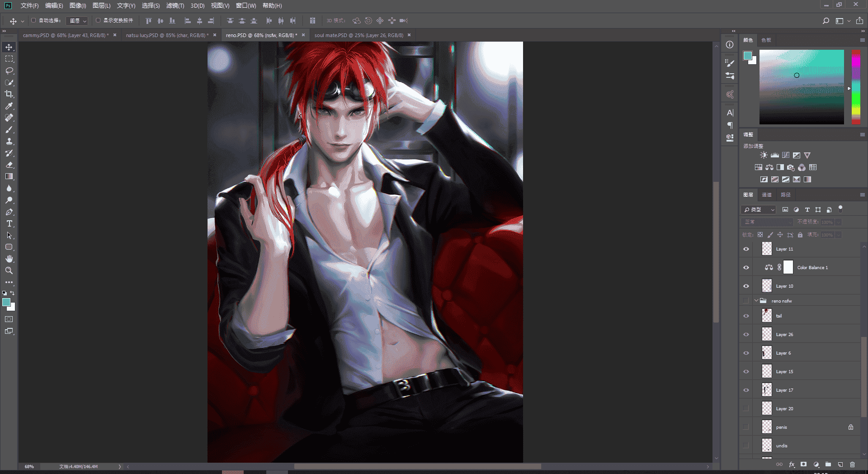Image resolution: width=868 pixels, height=474 pixels.
Task: Add a Brightness/Contrast adjustment icon
Action: [x=764, y=155]
